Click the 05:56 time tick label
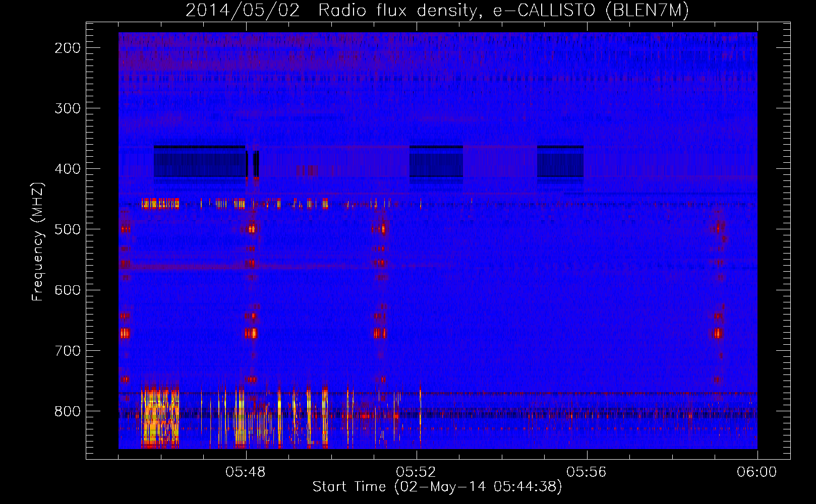 (587, 472)
